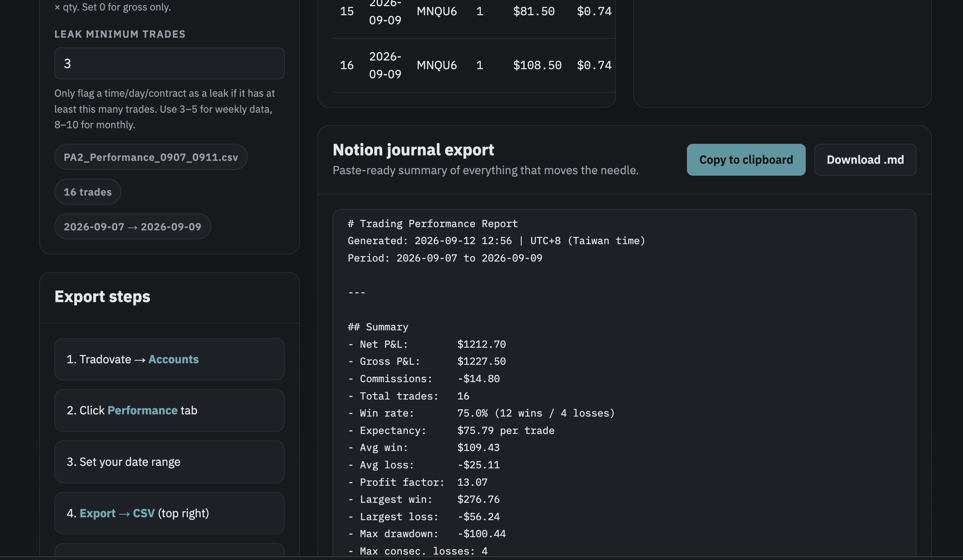Click the Generated 2026-09-12 12:56 line

coord(496,241)
